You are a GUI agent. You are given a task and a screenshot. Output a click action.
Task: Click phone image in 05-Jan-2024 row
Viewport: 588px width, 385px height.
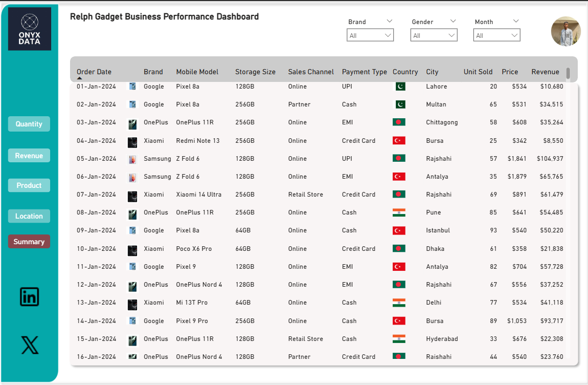[132, 160]
